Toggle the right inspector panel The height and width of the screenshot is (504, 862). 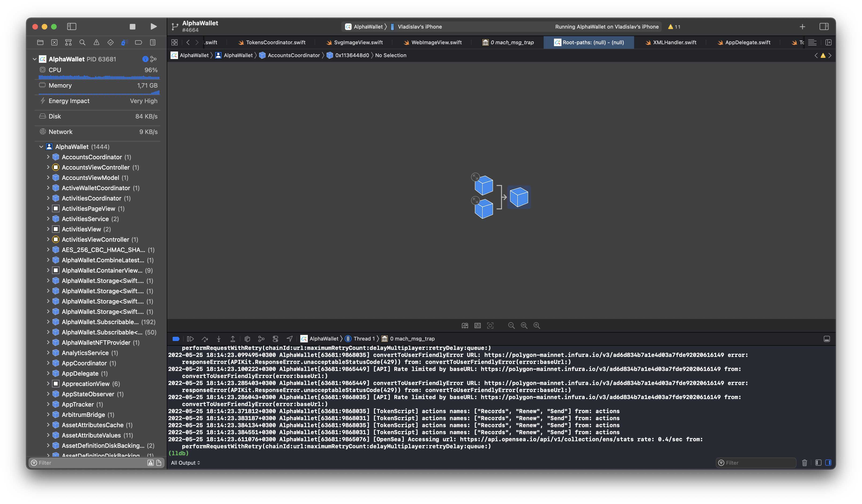[824, 27]
